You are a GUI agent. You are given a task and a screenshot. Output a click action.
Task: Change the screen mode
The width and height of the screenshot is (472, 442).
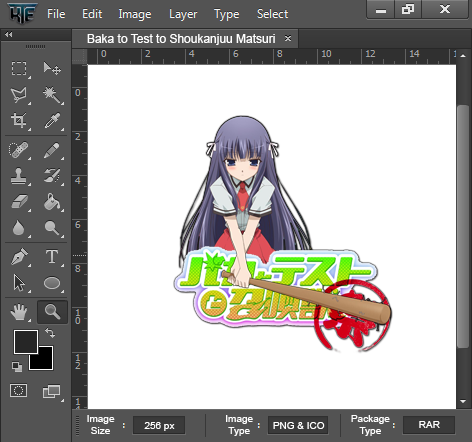52,391
